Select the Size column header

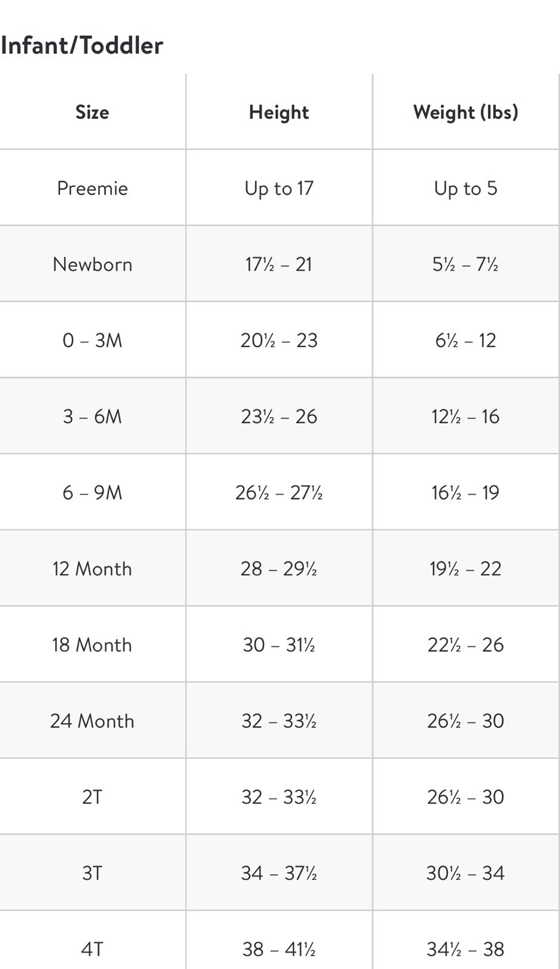tap(92, 112)
